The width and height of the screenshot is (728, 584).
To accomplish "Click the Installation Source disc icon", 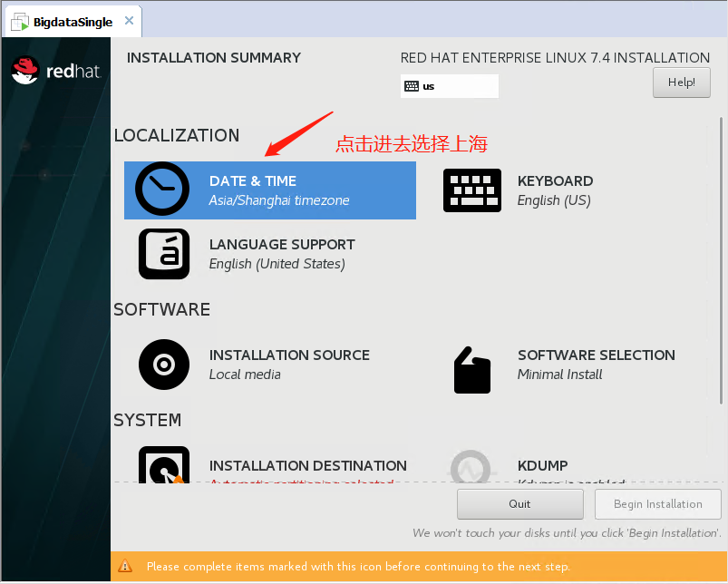I will tap(164, 365).
